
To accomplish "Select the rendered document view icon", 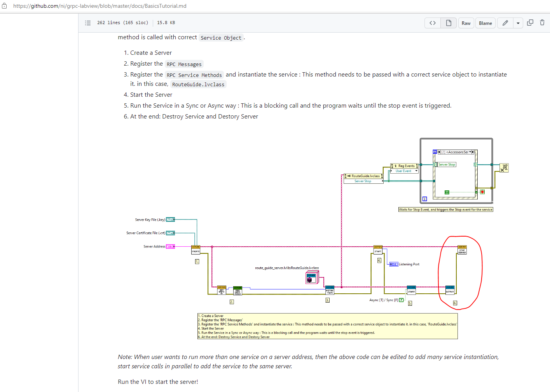I will click(x=448, y=23).
